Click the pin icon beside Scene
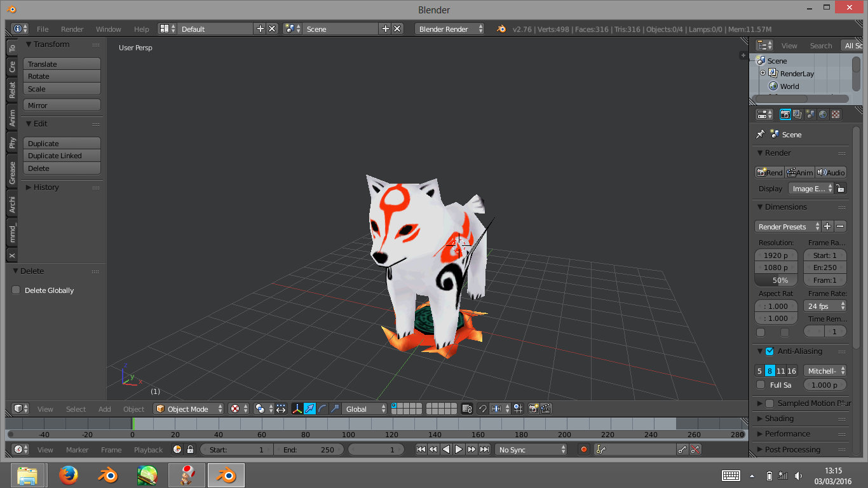This screenshot has width=868, height=488. (x=760, y=134)
